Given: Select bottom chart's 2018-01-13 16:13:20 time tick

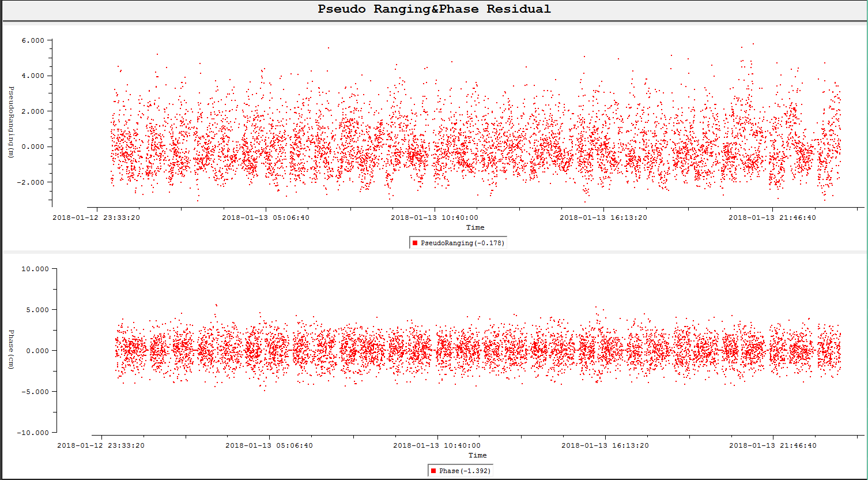Looking at the screenshot, I should point(605,445).
